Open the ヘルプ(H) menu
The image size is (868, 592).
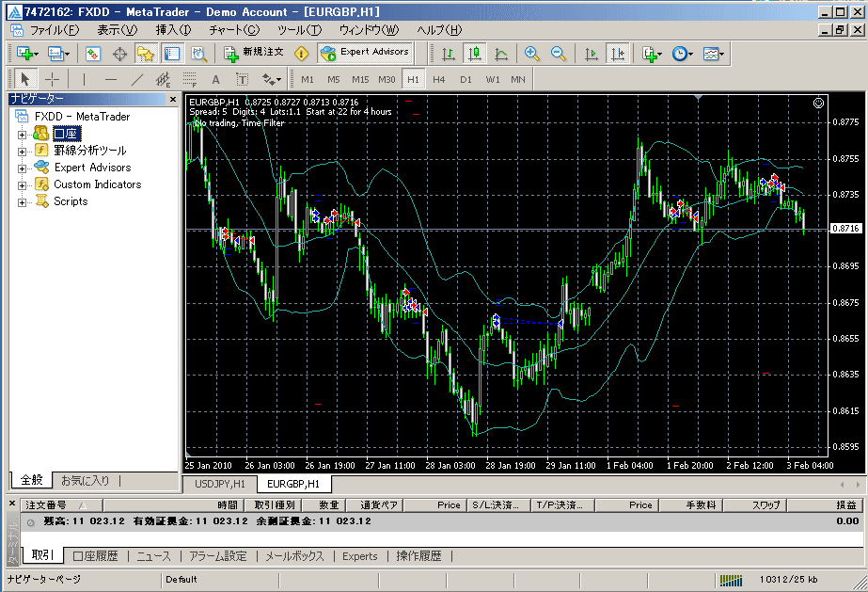pyautogui.click(x=439, y=30)
